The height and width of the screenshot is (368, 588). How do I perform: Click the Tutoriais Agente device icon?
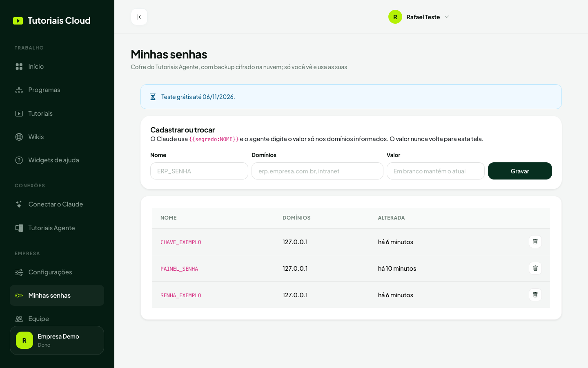(19, 228)
